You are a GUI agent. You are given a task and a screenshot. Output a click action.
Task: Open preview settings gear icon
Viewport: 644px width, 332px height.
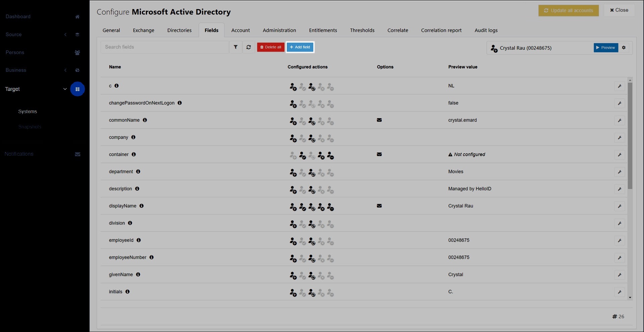[624, 48]
